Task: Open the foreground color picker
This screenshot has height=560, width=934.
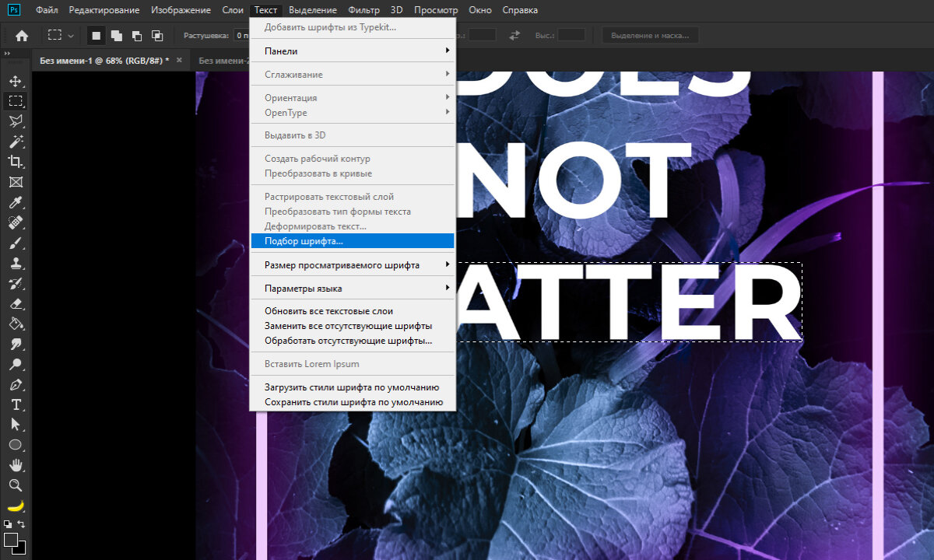Action: tap(11, 539)
